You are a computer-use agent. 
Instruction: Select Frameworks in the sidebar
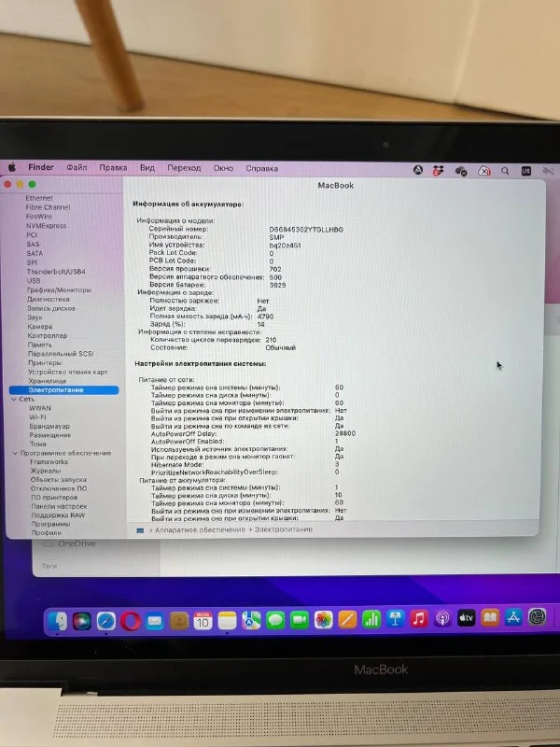click(x=49, y=462)
